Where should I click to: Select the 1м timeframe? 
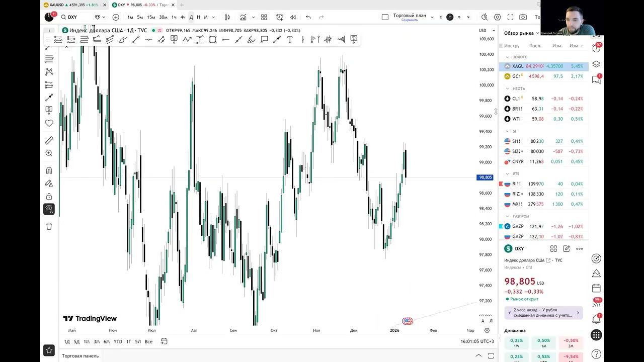tap(130, 17)
